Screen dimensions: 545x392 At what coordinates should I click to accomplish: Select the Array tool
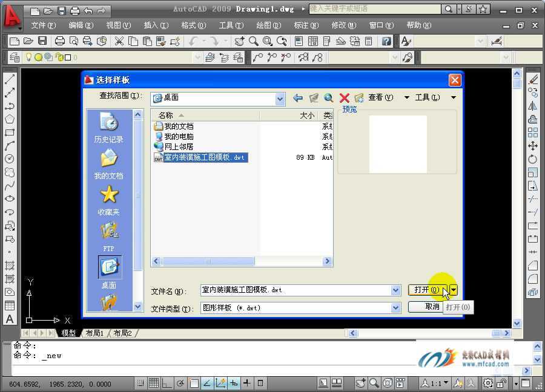pos(533,132)
